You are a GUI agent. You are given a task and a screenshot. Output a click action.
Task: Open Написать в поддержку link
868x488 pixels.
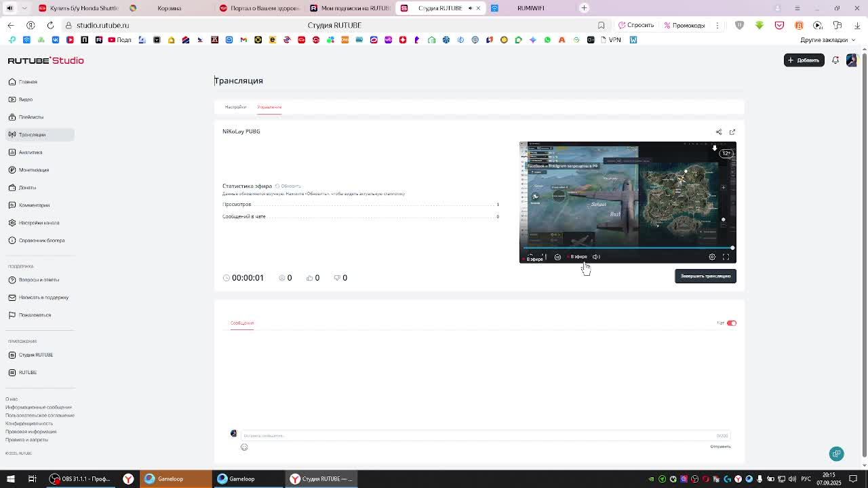pos(39,298)
